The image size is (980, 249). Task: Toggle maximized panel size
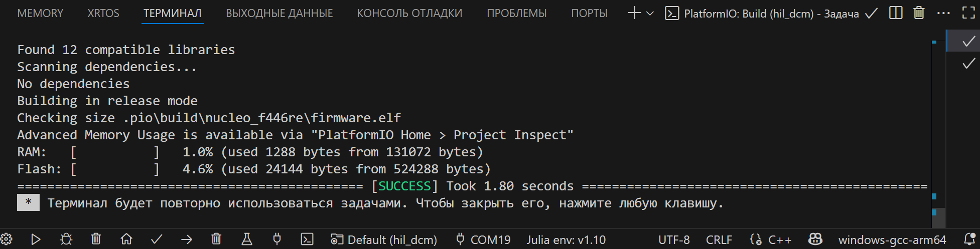tap(968, 13)
